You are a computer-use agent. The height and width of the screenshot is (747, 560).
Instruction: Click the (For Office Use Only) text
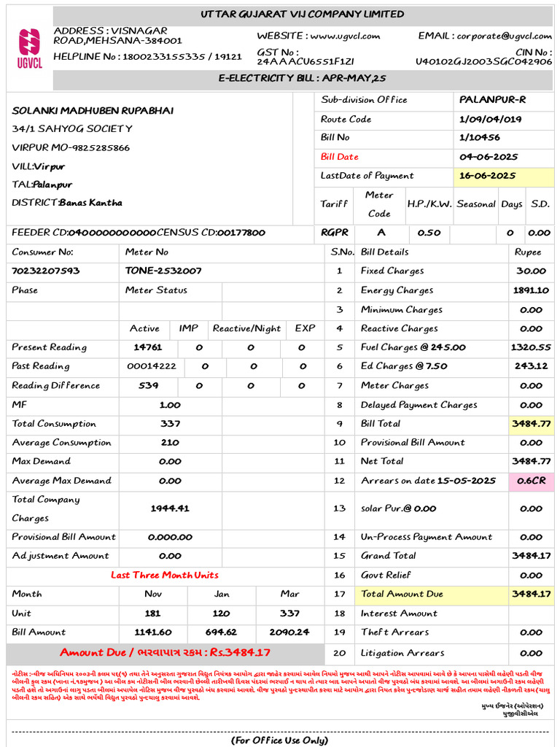pos(279,740)
